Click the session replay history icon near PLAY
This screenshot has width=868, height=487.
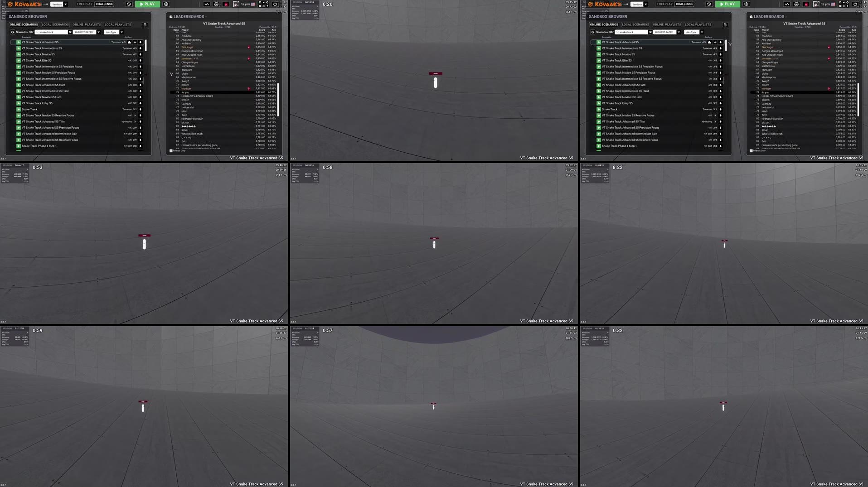coord(129,4)
